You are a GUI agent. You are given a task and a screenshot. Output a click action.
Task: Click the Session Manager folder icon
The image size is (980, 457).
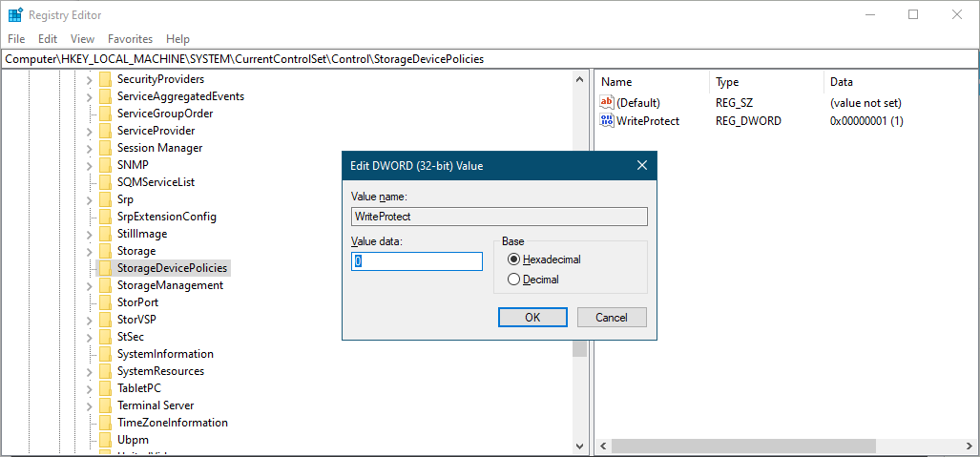(x=105, y=148)
